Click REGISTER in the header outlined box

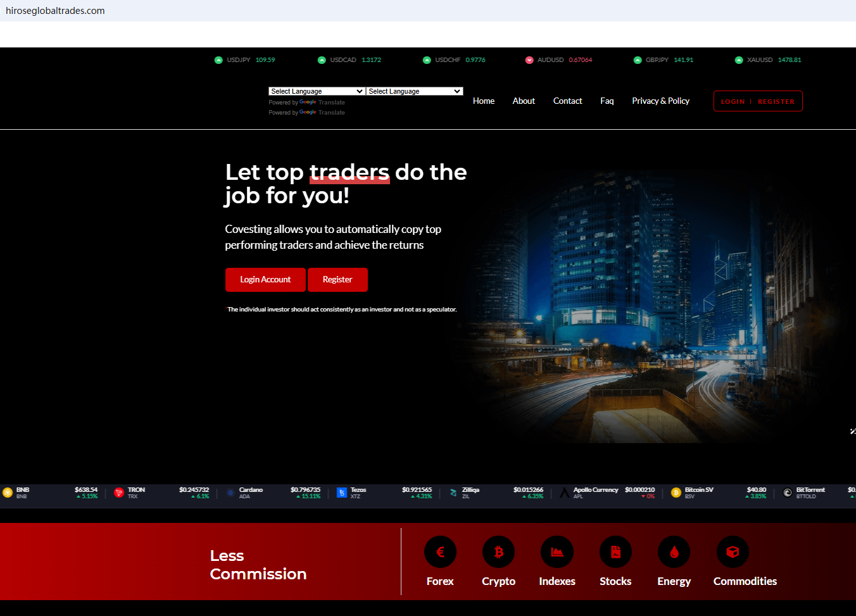776,101
